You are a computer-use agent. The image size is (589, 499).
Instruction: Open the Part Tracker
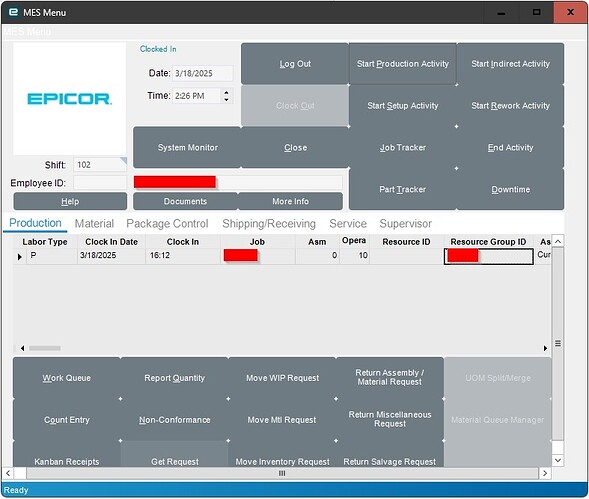point(403,189)
